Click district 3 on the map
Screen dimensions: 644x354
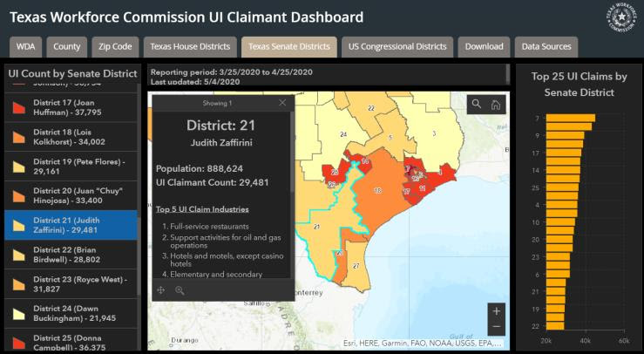tap(434, 133)
